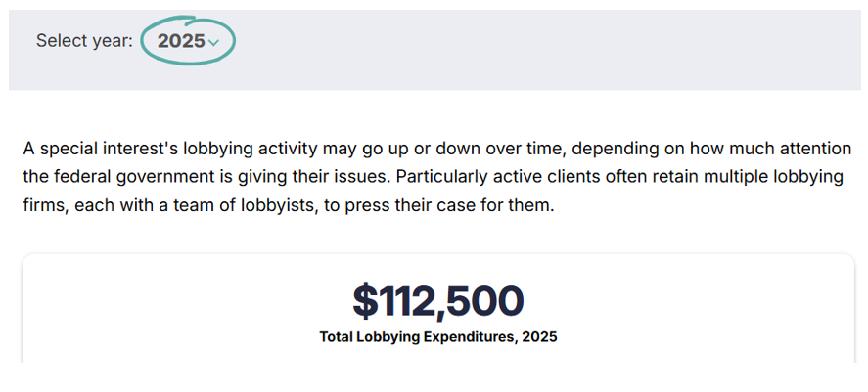The height and width of the screenshot is (392, 868).
Task: Click the dollar sign in the total amount
Action: [365, 301]
